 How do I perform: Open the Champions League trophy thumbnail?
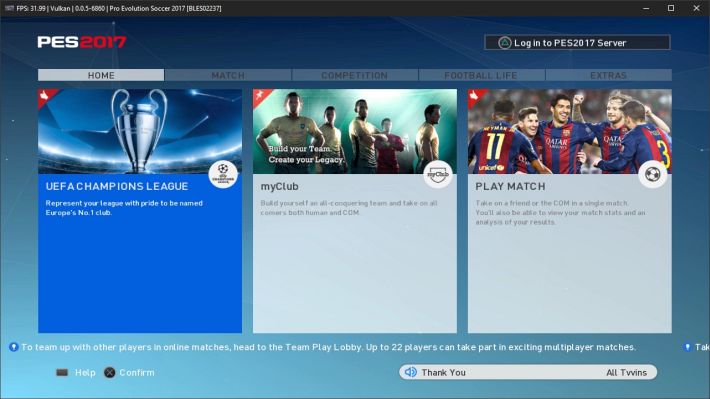(140, 131)
